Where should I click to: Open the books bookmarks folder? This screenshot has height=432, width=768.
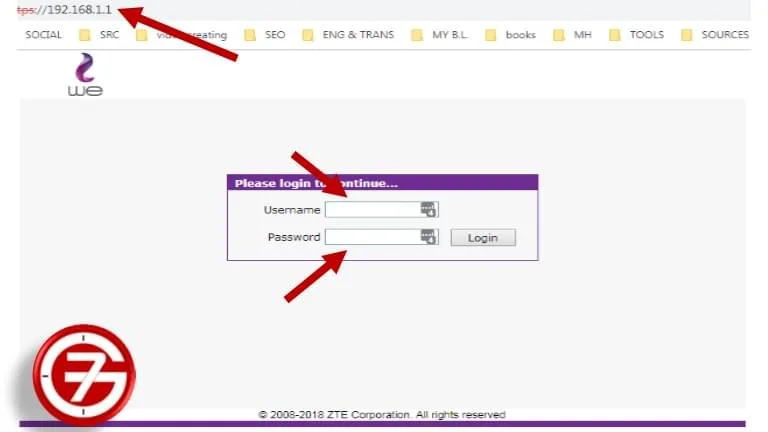click(520, 35)
